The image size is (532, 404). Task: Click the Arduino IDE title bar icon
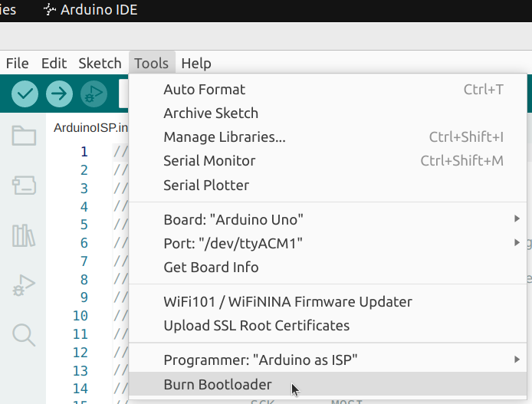pyautogui.click(x=50, y=9)
